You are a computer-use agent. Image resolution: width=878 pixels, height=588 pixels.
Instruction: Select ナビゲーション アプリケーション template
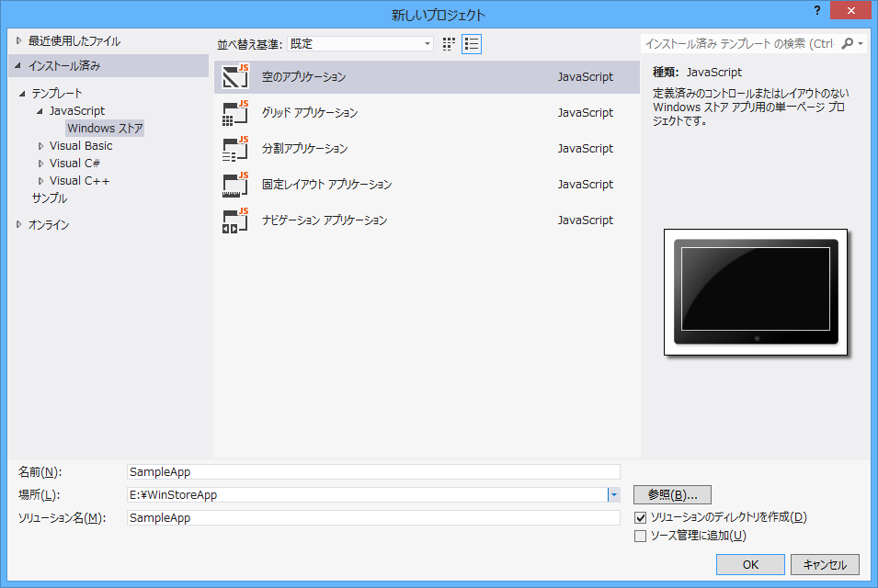click(x=427, y=220)
